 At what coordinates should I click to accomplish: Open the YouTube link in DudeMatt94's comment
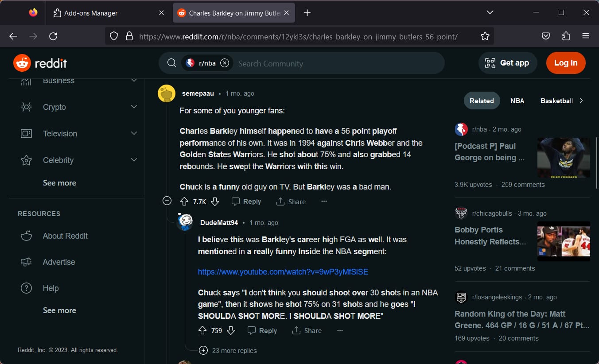coord(283,272)
